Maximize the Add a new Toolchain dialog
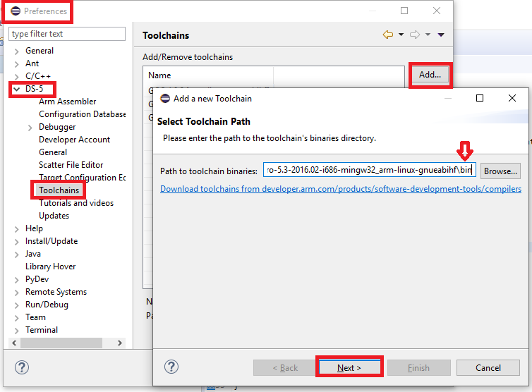The height and width of the screenshot is (392, 532). click(480, 98)
